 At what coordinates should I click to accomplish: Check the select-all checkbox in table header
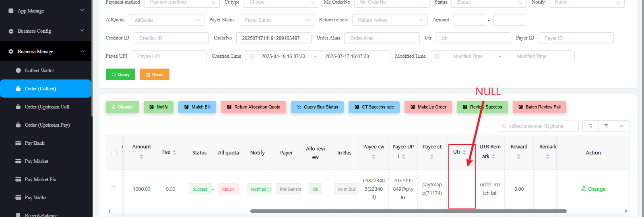[x=114, y=152]
